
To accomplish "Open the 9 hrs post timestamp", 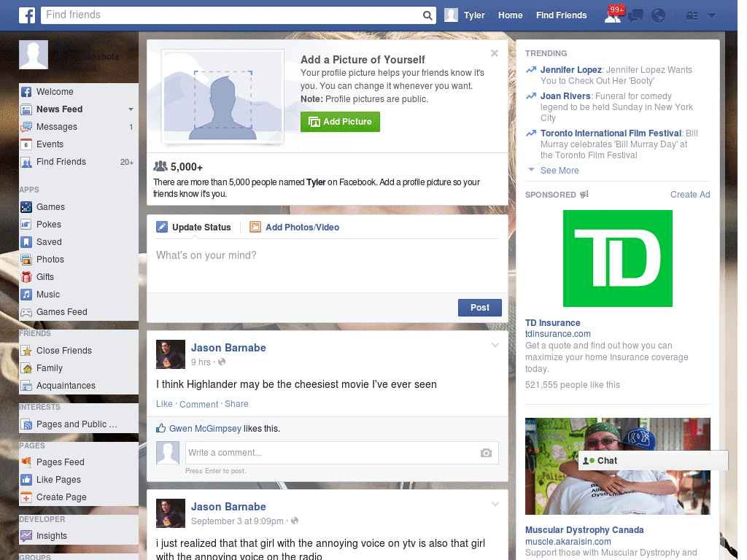I will point(201,362).
